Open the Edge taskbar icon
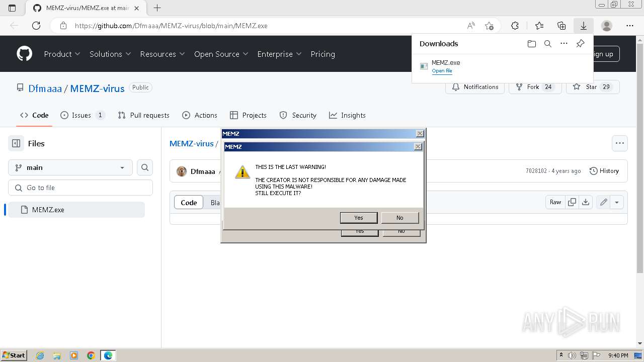This screenshot has height=362, width=644. point(108,355)
